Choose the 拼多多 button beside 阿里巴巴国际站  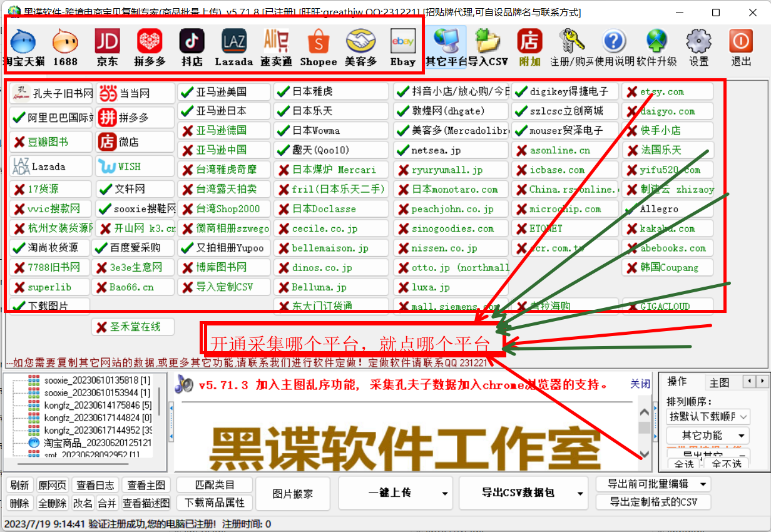(x=135, y=117)
